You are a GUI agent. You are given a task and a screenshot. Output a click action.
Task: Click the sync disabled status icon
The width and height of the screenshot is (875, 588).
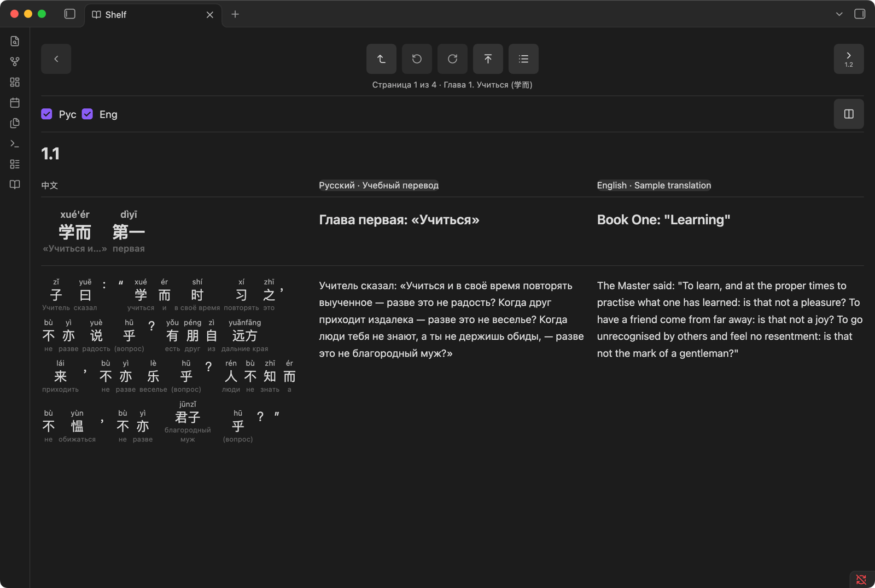pyautogui.click(x=861, y=579)
